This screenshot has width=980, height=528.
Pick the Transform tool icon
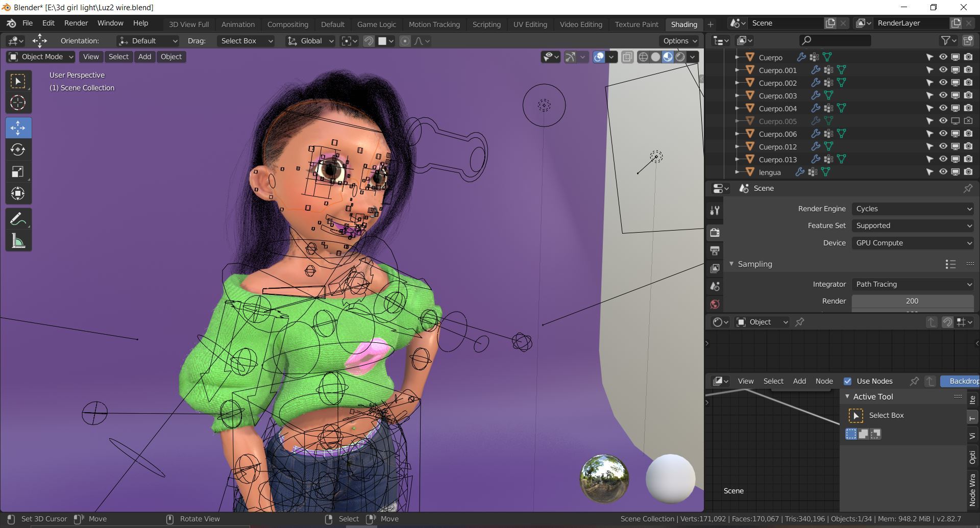coord(18,193)
